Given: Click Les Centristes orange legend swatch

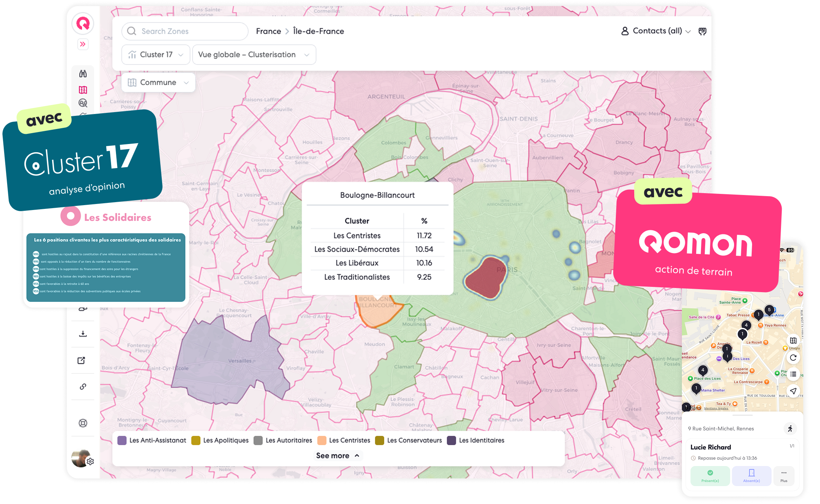Looking at the screenshot, I should [322, 440].
